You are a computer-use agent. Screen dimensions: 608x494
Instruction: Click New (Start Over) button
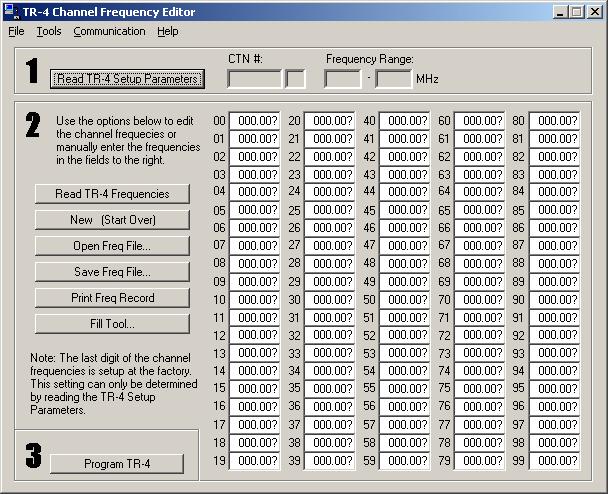coord(112,220)
